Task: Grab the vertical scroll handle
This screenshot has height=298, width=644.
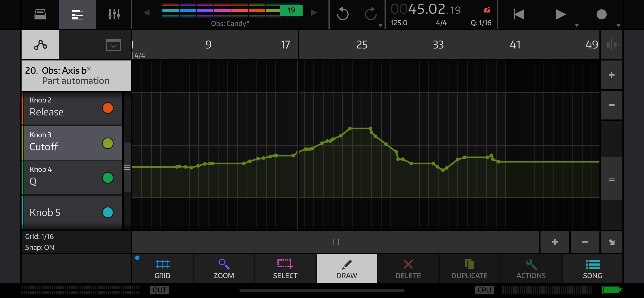Action: pyautogui.click(x=611, y=178)
